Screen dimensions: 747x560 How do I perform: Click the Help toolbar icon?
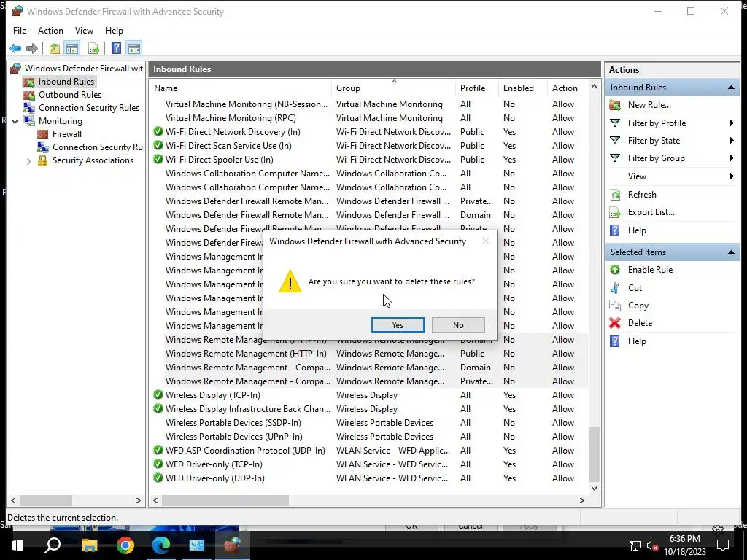[116, 48]
